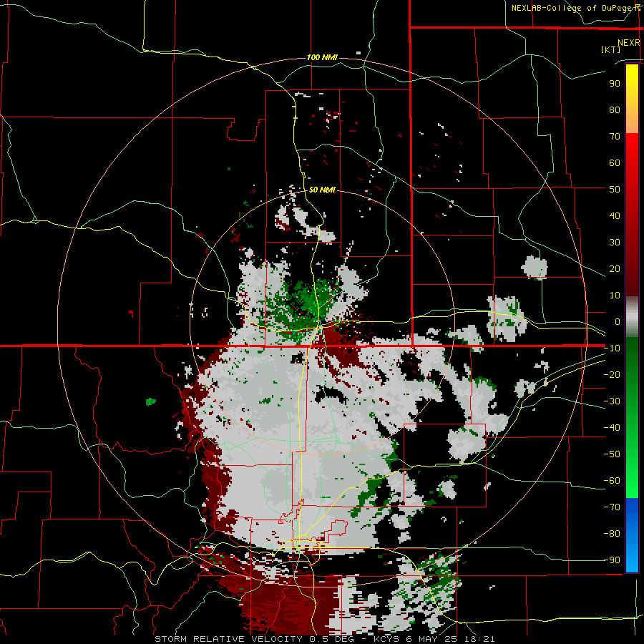Click the positive 70 value on velocity scale
Screen dimensions: 644x644
[x=615, y=137]
